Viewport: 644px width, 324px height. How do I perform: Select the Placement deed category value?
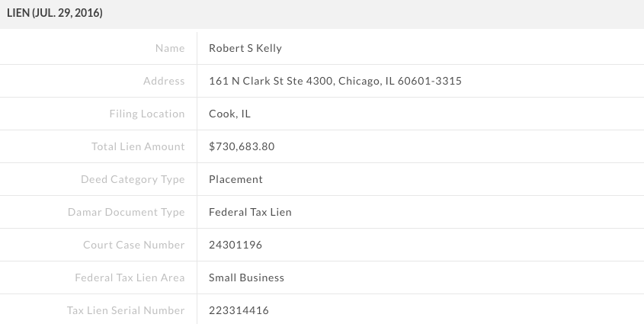[235, 179]
